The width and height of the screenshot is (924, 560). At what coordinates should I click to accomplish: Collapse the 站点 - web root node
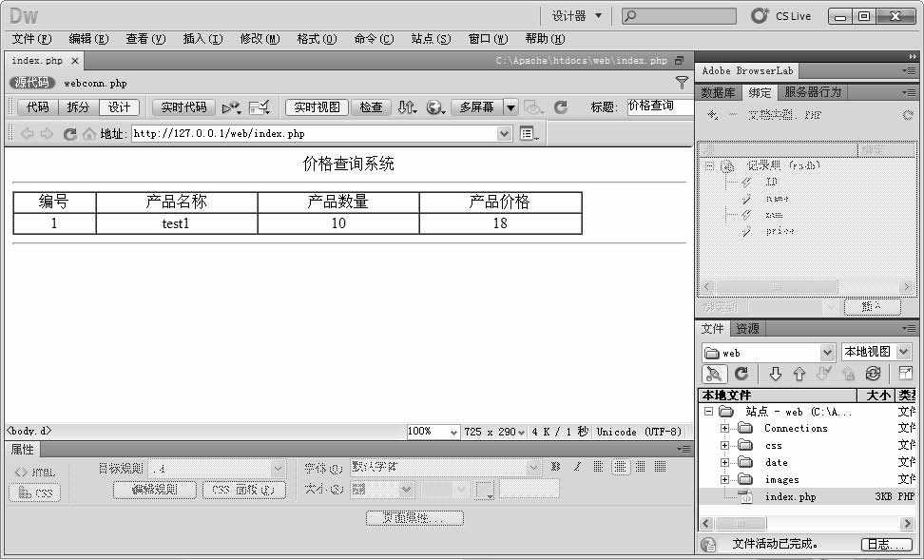click(x=709, y=412)
